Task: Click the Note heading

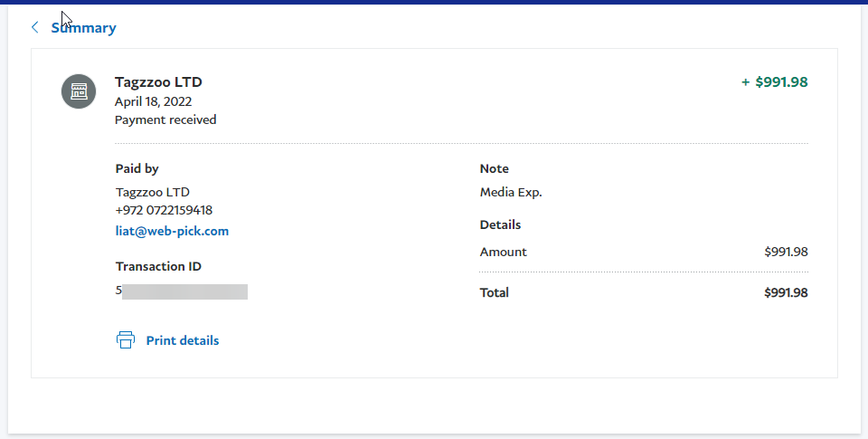Action: click(494, 168)
